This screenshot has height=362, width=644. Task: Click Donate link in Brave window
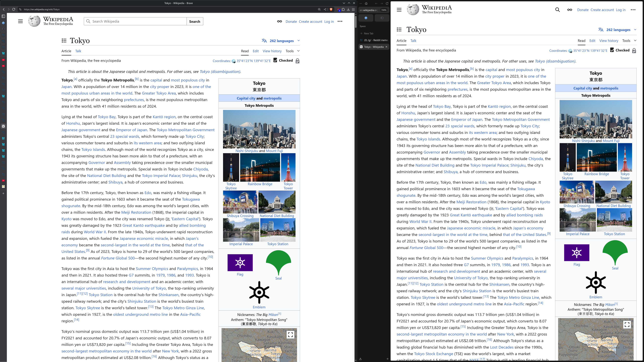click(291, 21)
